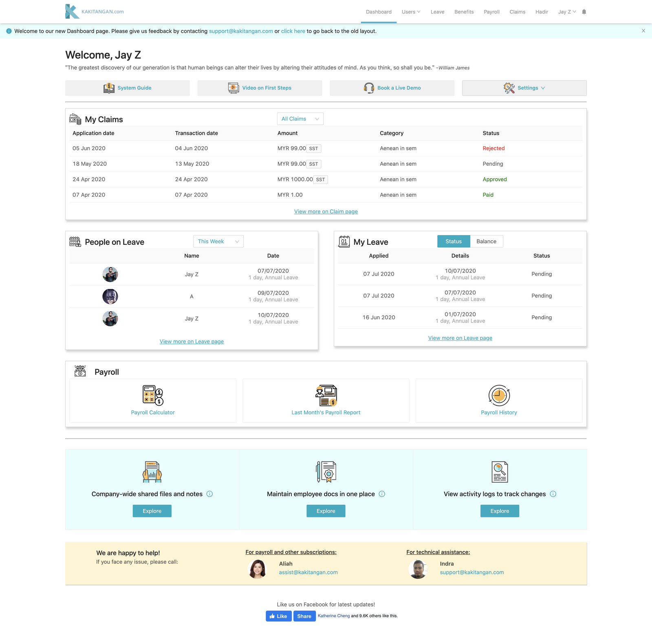Click the My Claims wallet icon
The width and height of the screenshot is (652, 644).
pos(75,119)
